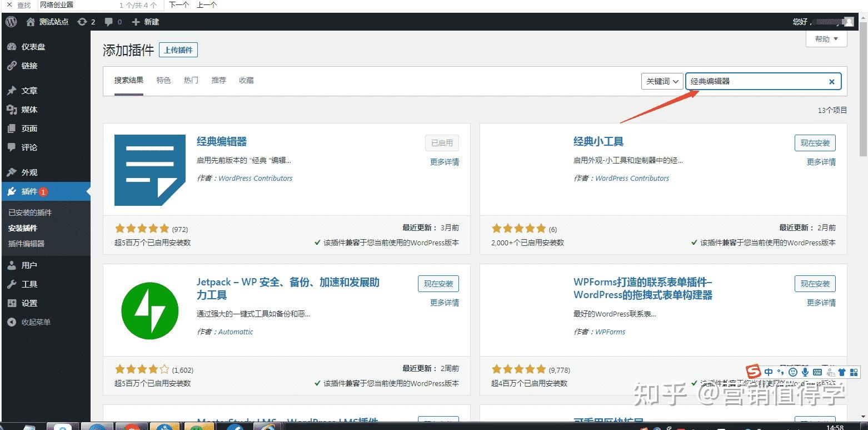Open 更多详情 for Jetpack
Screen dimensions: 868x430
(x=445, y=303)
